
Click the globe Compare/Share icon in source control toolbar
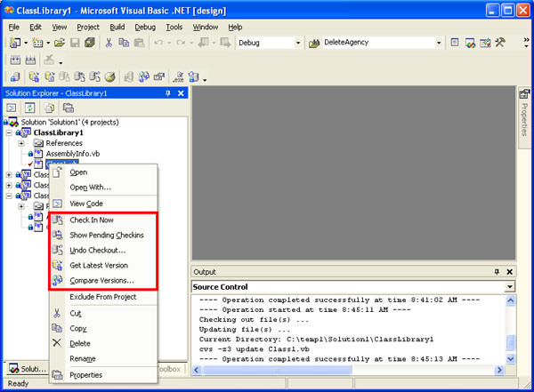tap(143, 77)
